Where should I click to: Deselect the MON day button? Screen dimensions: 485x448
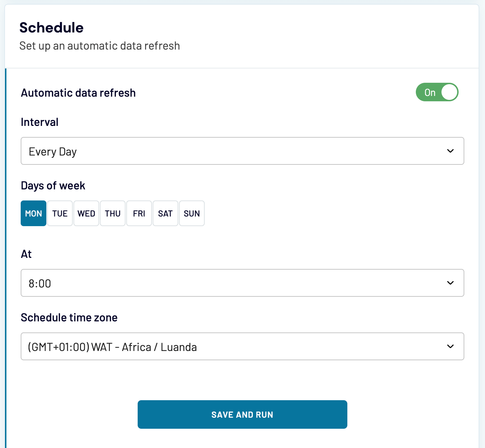[x=33, y=213]
